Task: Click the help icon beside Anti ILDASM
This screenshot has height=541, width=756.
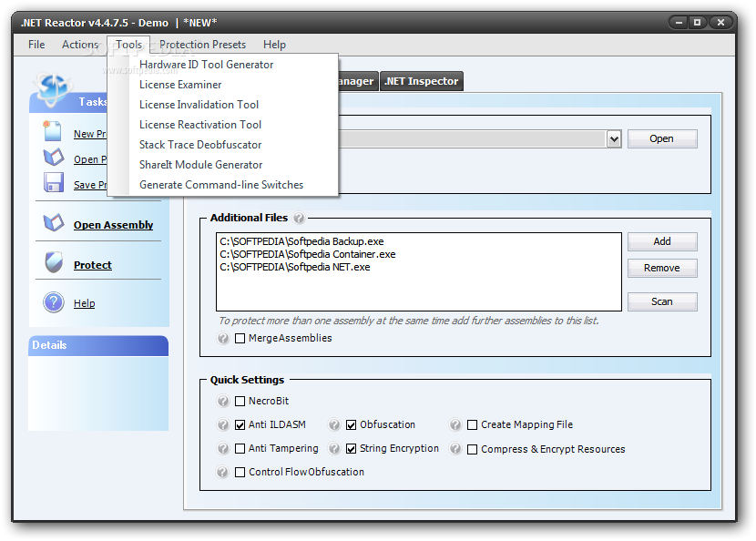Action: pyautogui.click(x=223, y=424)
